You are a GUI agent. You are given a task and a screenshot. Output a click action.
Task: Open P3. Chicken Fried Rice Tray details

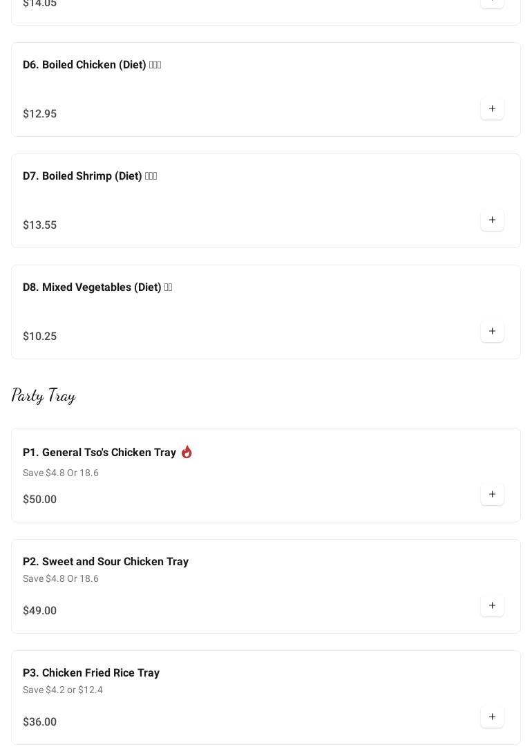pos(91,673)
